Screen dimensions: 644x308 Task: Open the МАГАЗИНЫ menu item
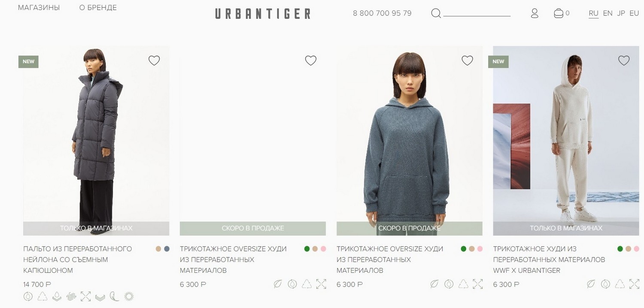click(39, 8)
